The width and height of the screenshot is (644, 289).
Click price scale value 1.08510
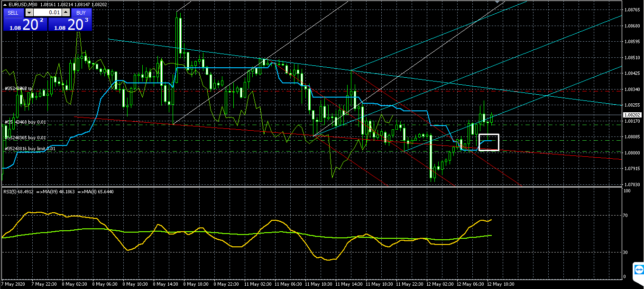[x=633, y=57]
